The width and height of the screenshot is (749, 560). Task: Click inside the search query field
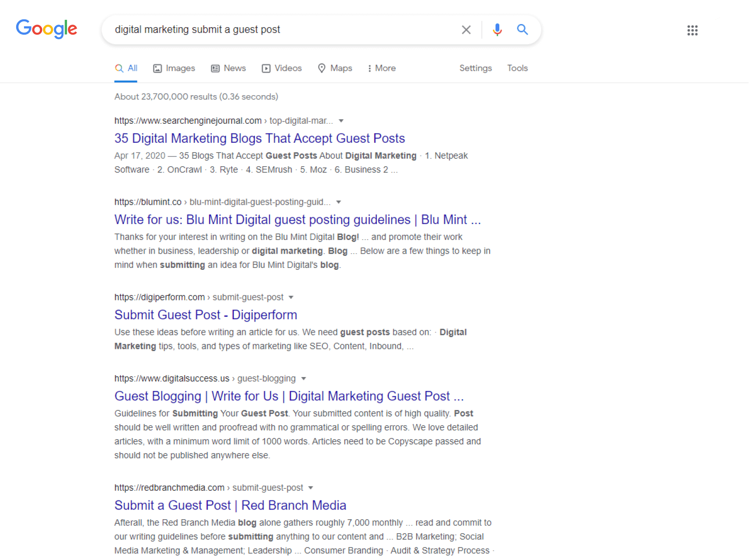(282, 30)
